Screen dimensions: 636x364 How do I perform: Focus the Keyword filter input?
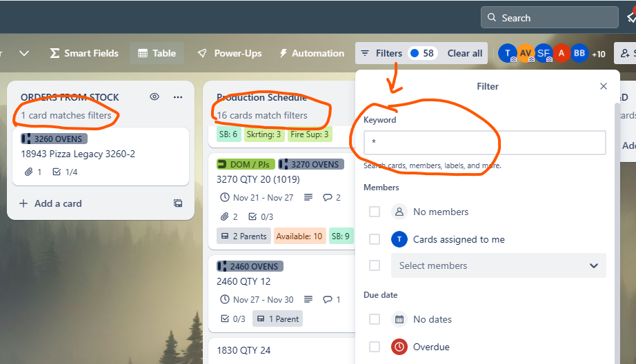pyautogui.click(x=484, y=142)
